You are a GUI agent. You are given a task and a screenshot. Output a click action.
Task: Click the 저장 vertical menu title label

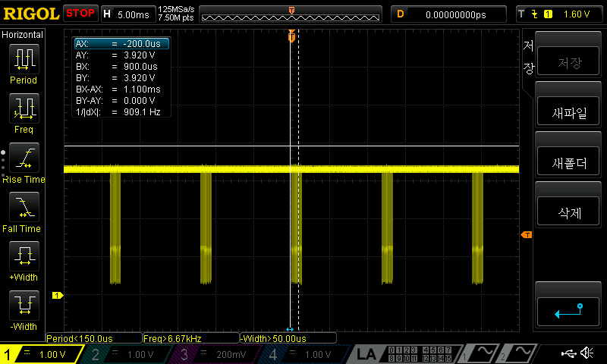click(x=528, y=57)
